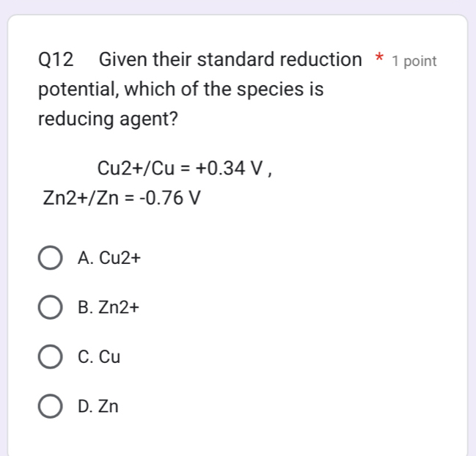Choose the radio circle beside B. Zn2+

(x=49, y=308)
